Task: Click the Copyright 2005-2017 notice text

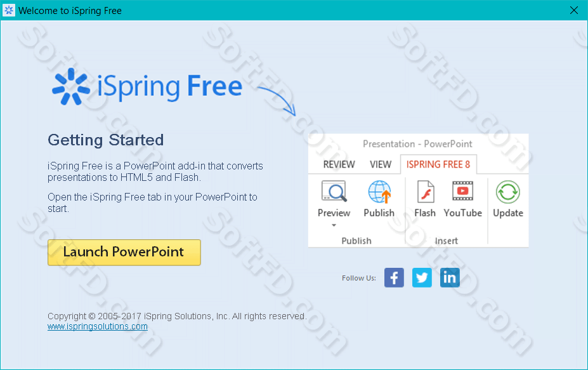Action: [x=177, y=316]
